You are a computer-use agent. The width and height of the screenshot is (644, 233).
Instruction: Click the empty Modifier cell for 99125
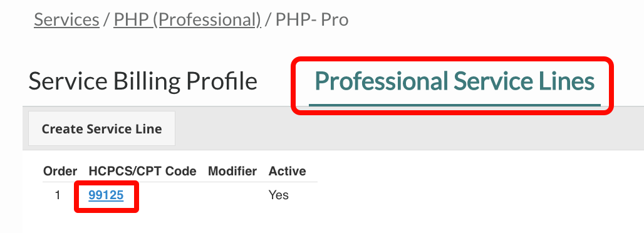pyautogui.click(x=232, y=195)
